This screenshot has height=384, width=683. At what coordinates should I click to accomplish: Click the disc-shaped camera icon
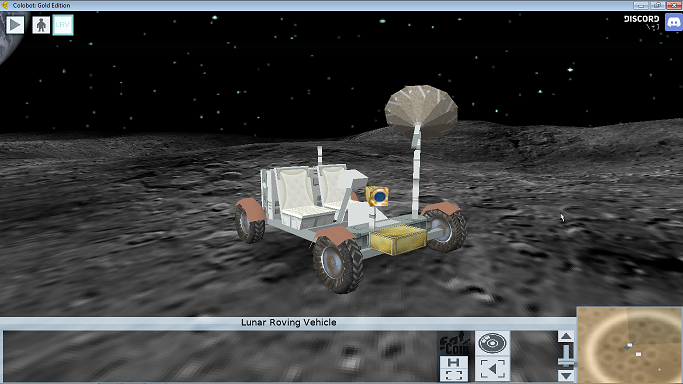(x=492, y=343)
